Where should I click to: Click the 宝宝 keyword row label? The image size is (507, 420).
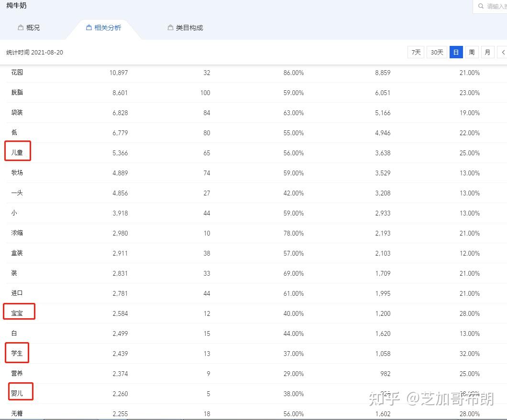17,313
